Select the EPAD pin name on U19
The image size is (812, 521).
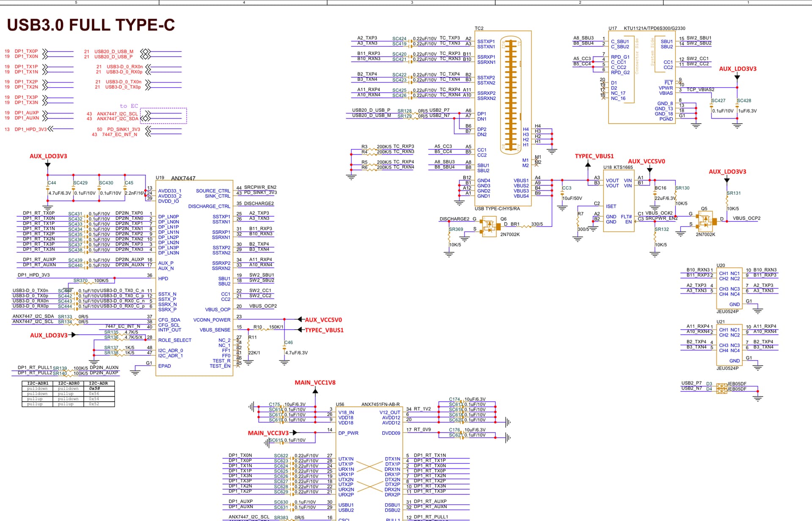pyautogui.click(x=165, y=366)
